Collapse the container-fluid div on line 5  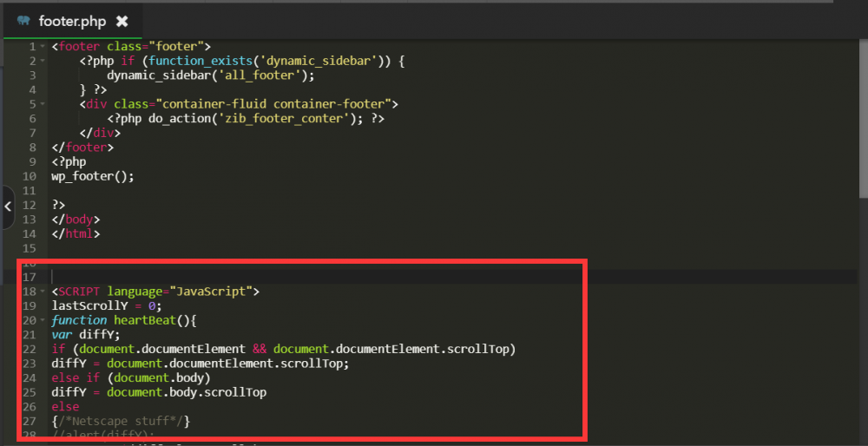pyautogui.click(x=43, y=105)
